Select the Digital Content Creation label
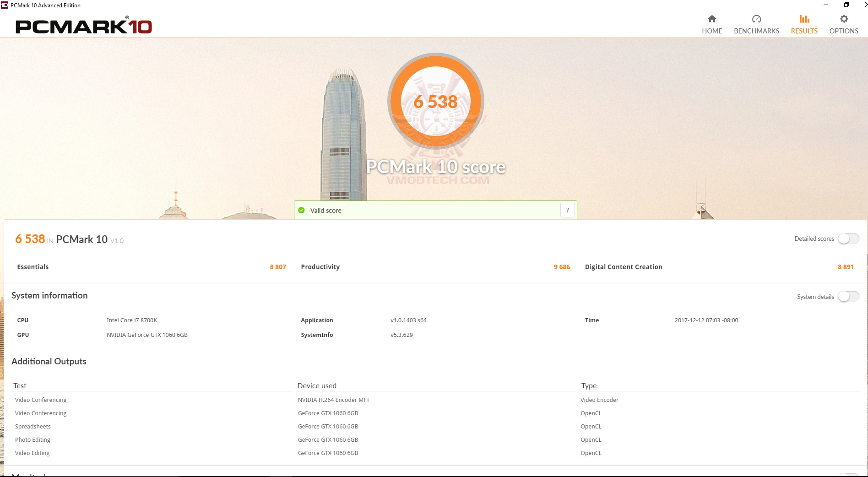868x477 pixels. click(624, 267)
